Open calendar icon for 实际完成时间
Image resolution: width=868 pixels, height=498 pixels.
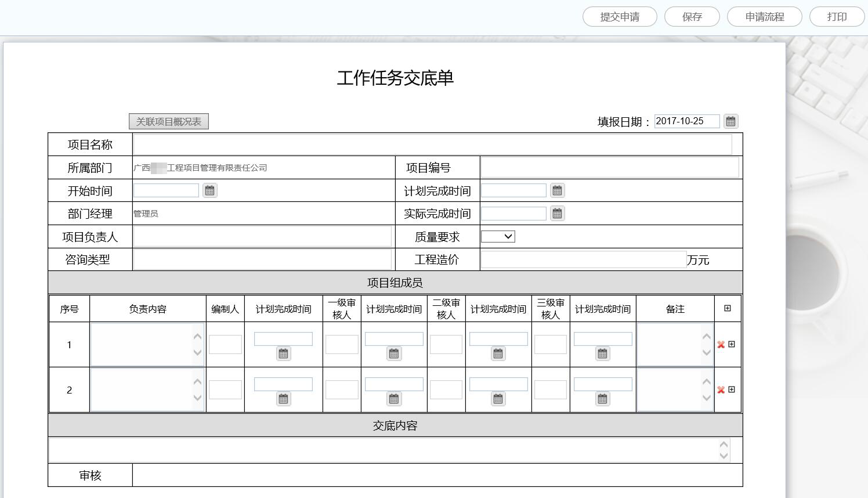pyautogui.click(x=557, y=214)
